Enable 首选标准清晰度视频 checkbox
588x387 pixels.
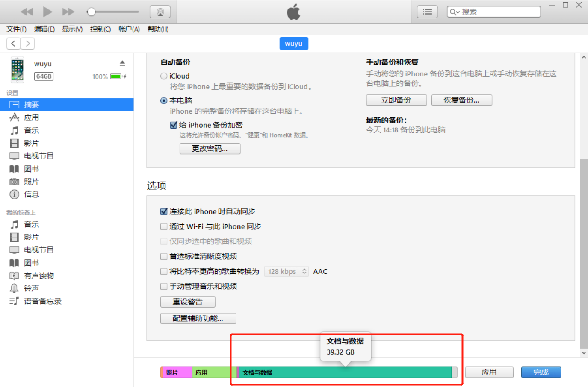[x=164, y=256]
